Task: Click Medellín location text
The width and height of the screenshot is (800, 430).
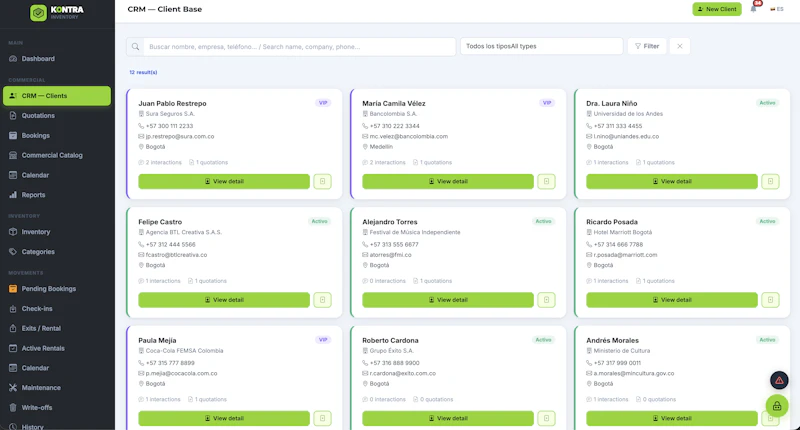Action: click(381, 147)
